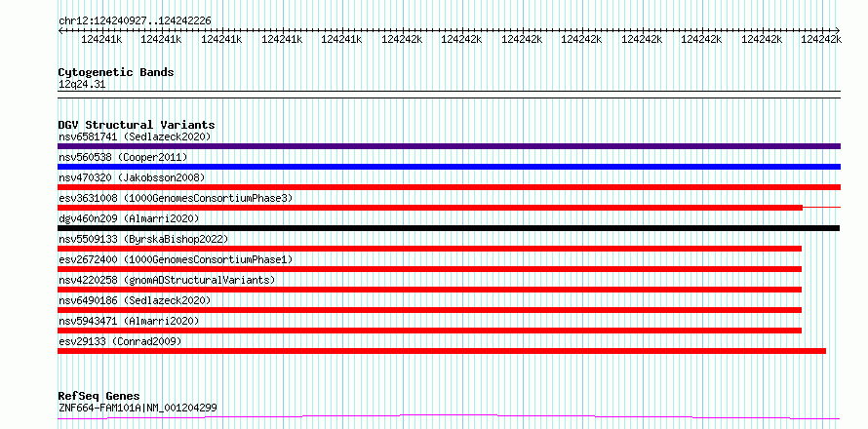The height and width of the screenshot is (429, 868).
Task: Open variant nsv6581741 (Sedlazeck2020) label
Action: pyautogui.click(x=135, y=136)
